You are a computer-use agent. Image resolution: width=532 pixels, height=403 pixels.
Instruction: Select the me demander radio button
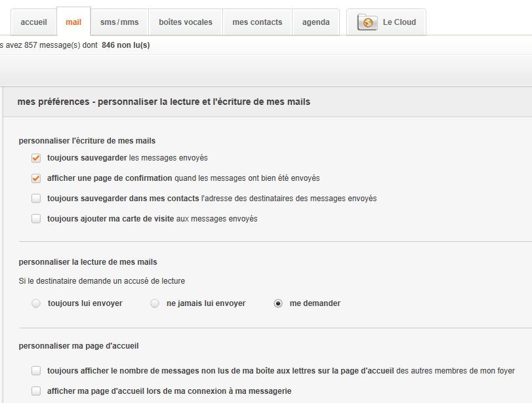[x=278, y=303]
